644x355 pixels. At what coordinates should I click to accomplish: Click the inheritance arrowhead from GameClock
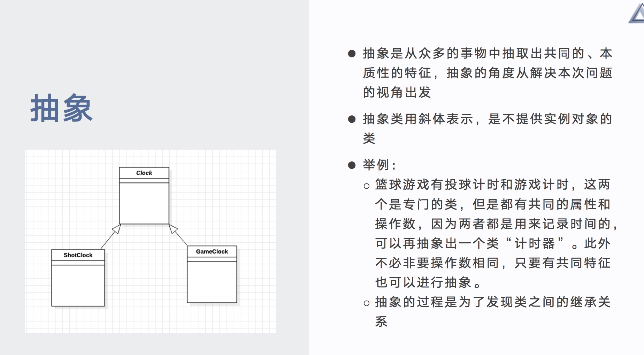(x=173, y=229)
